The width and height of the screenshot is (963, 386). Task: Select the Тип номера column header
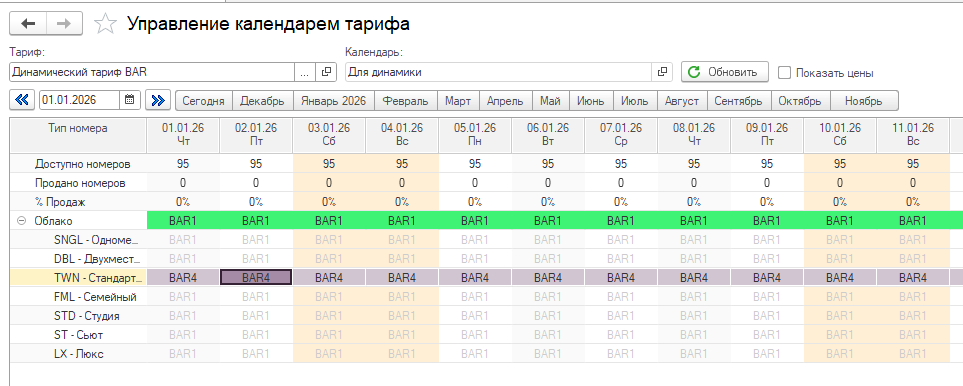click(78, 135)
